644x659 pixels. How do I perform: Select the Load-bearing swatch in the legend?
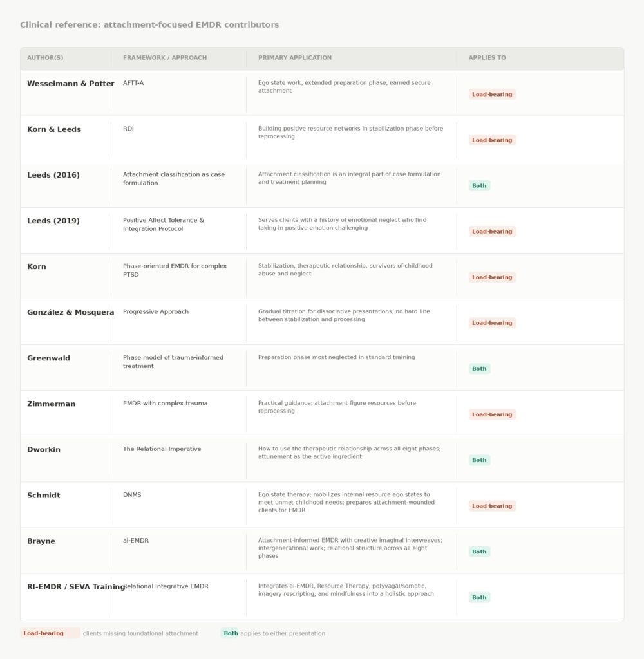point(50,633)
